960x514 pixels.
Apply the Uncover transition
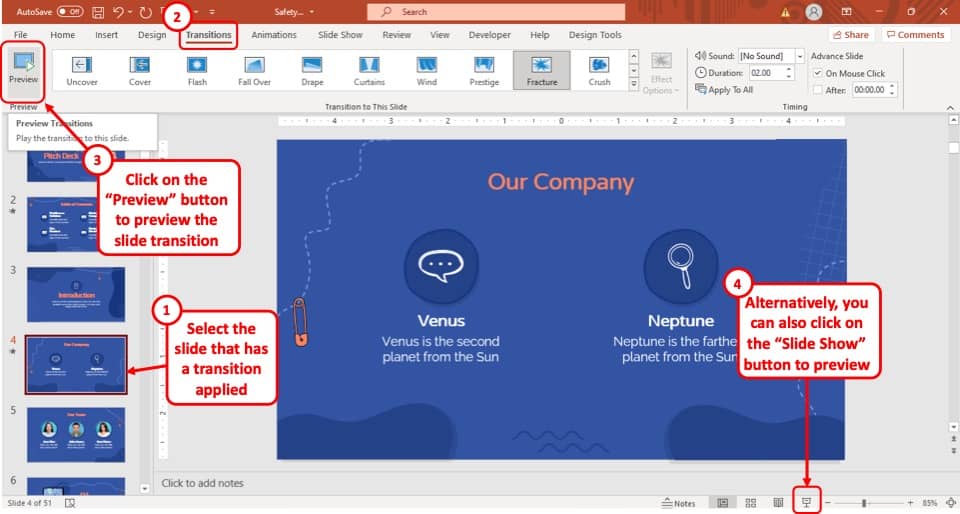(x=82, y=71)
